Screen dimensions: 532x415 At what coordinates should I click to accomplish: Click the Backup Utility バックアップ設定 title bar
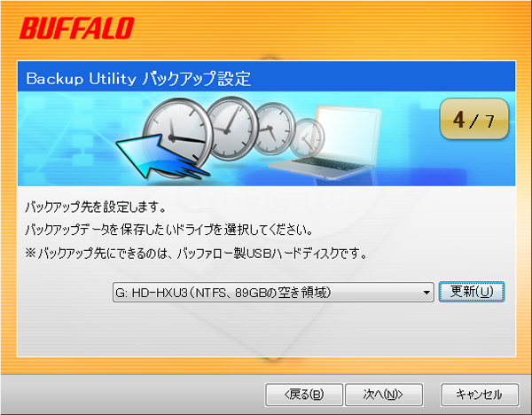point(266,76)
